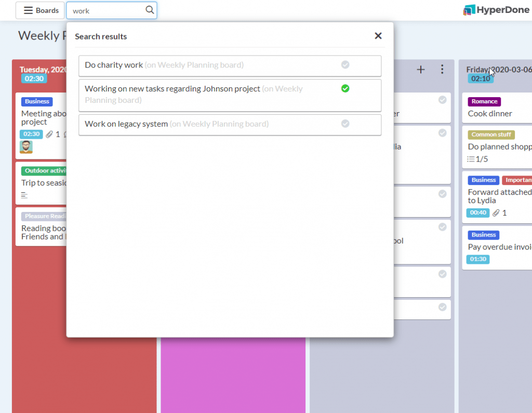Screen dimensions: 532x413
Task: Uncheck the green checkmark on Working on new tasks
Action: [345, 89]
